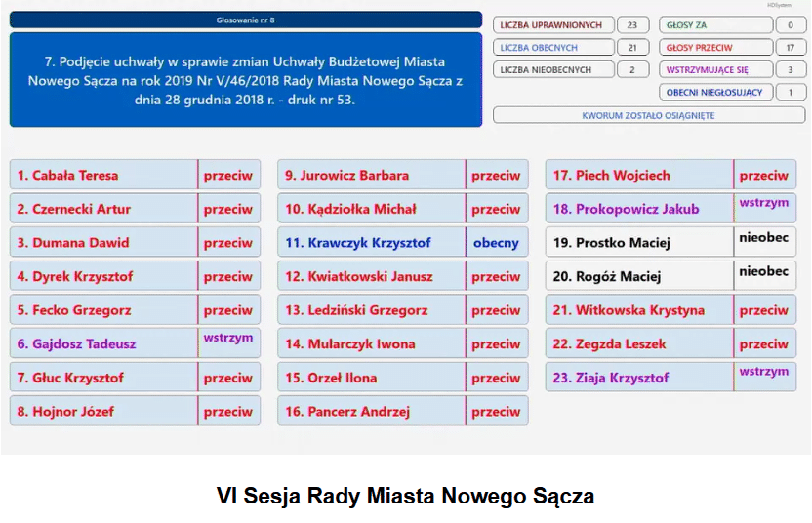Select councillor '9. Jurowicz Barbara'
812x523 pixels.
pyautogui.click(x=371, y=175)
